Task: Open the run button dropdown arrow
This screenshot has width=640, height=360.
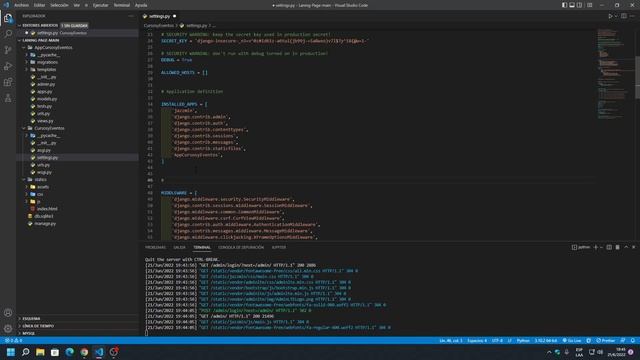Action: click(616, 16)
